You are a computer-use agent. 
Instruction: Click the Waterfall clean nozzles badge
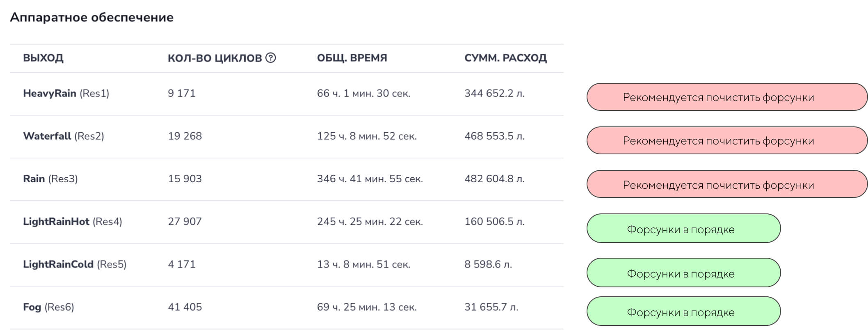click(x=726, y=141)
